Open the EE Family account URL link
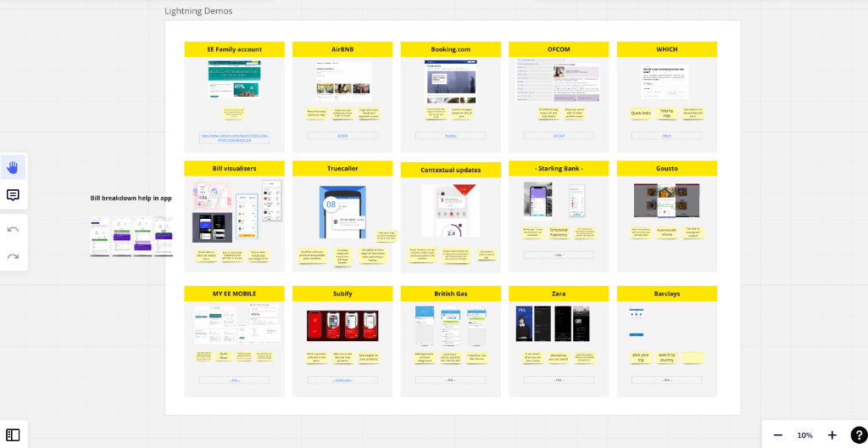The width and height of the screenshot is (868, 448). coord(234,138)
